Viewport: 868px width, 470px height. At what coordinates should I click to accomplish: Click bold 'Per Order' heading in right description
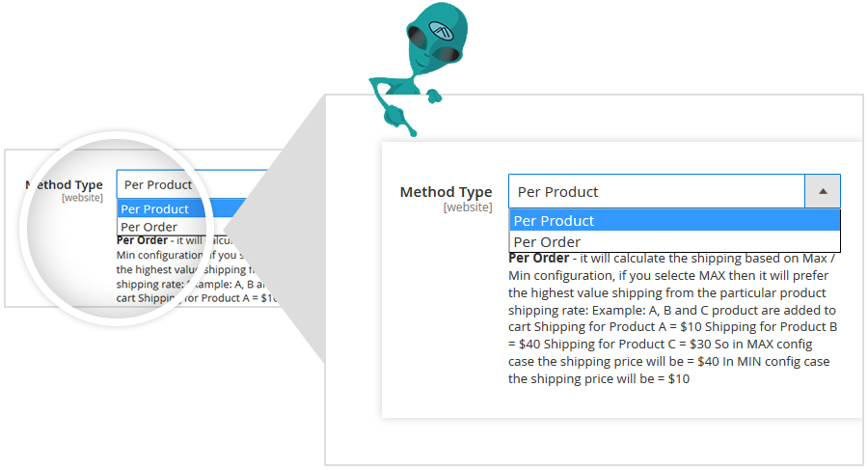tap(536, 259)
